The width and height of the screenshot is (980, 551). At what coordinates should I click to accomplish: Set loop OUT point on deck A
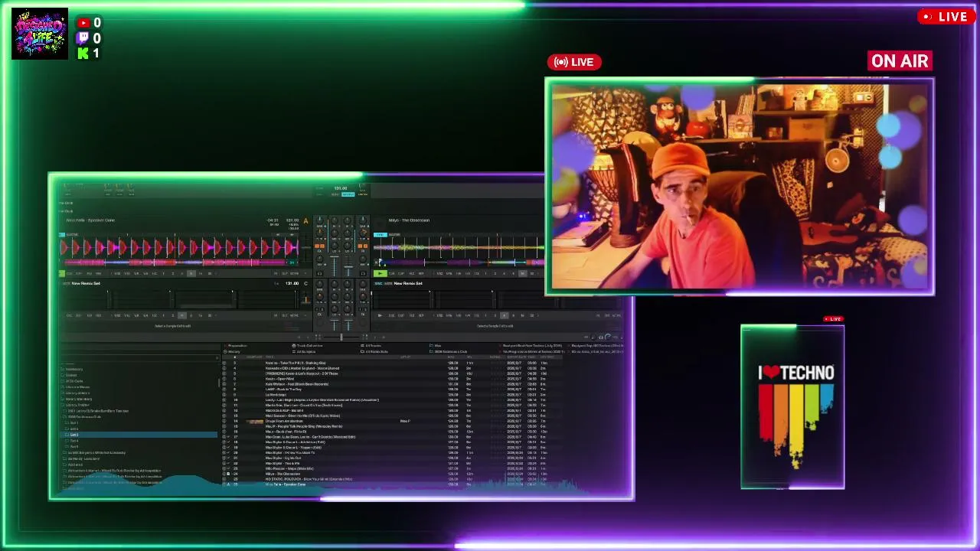click(284, 273)
